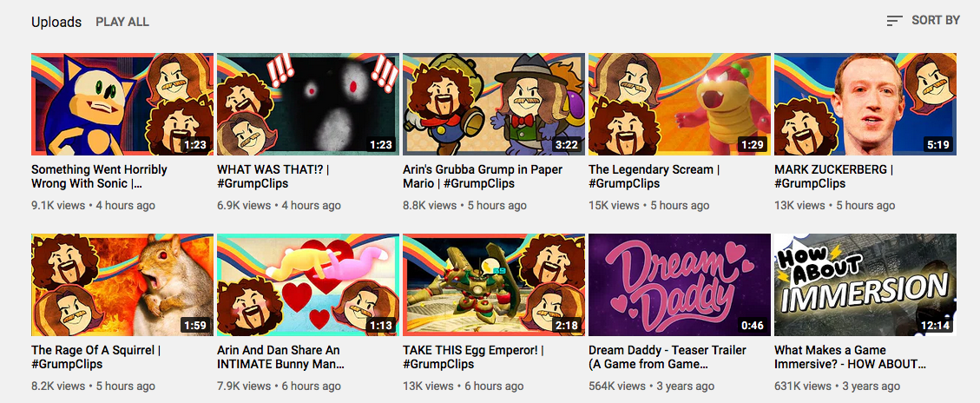980x403 pixels.
Task: Click '631K views • 3 years ago' text
Action: [x=838, y=386]
